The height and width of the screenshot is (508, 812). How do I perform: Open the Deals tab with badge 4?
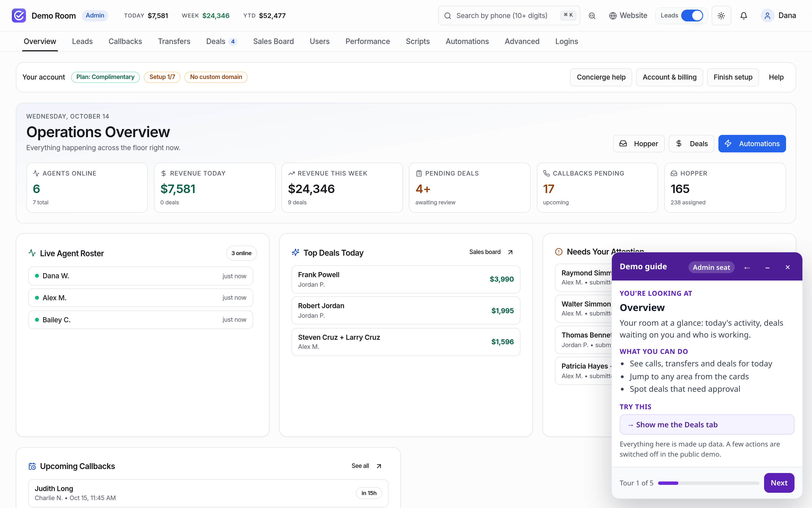pos(221,41)
